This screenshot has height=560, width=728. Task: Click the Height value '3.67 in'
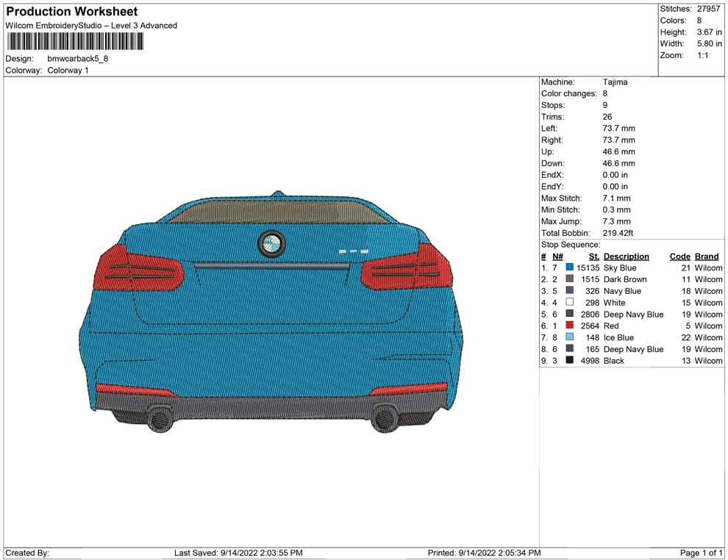710,32
